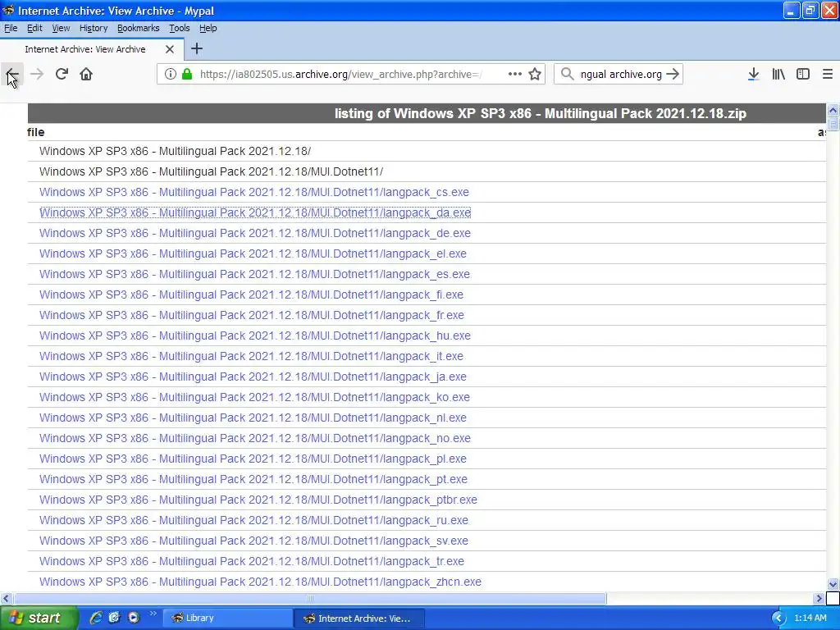The height and width of the screenshot is (630, 840).
Task: Open the browser home page
Action: (86, 74)
